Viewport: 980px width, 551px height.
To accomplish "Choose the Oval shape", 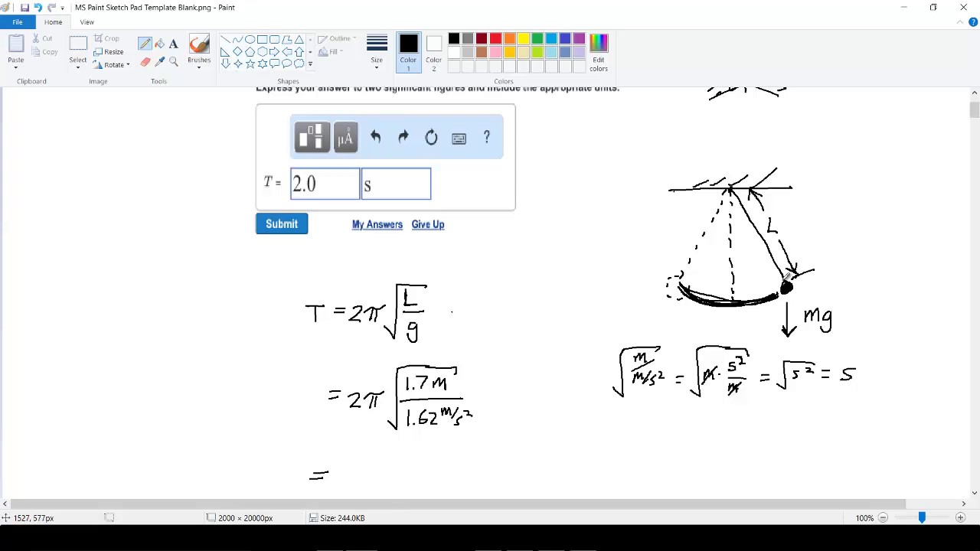I will (x=250, y=39).
